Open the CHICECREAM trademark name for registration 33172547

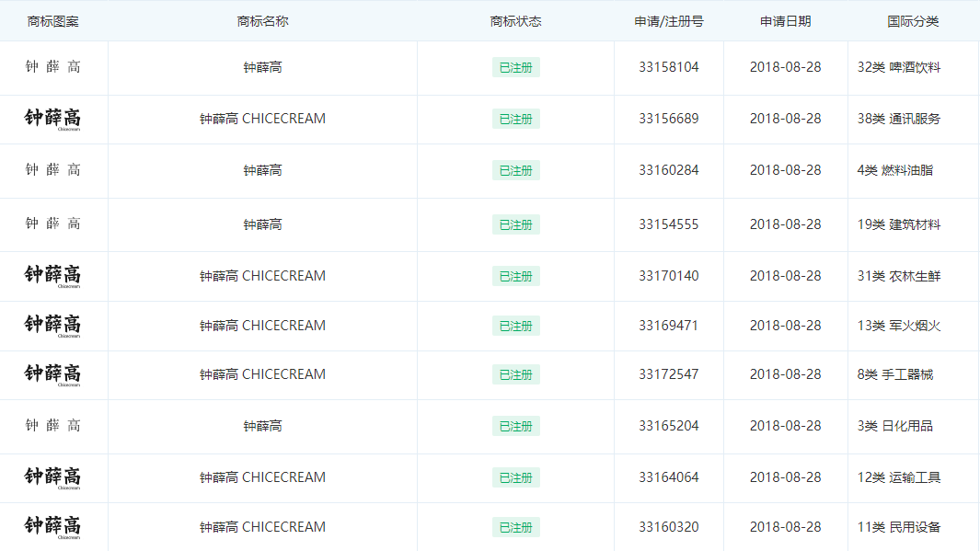coord(262,374)
